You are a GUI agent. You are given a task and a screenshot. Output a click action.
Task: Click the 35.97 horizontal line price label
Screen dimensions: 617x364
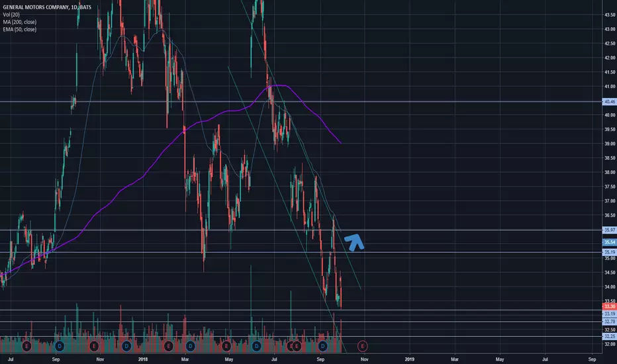pos(610,230)
